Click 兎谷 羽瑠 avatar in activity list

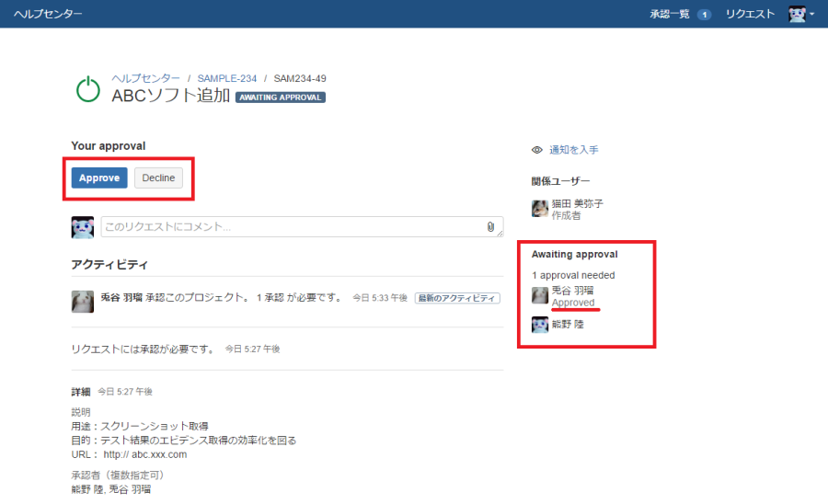(x=83, y=302)
